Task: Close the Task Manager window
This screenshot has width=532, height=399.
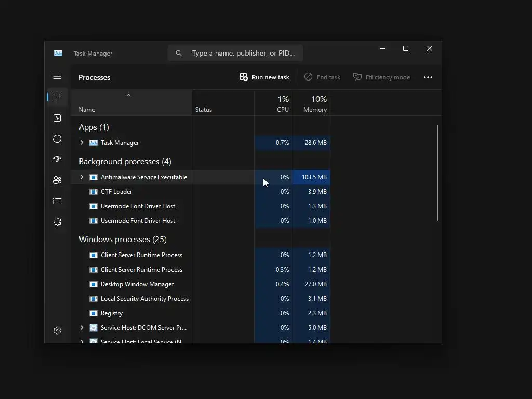Action: click(430, 48)
